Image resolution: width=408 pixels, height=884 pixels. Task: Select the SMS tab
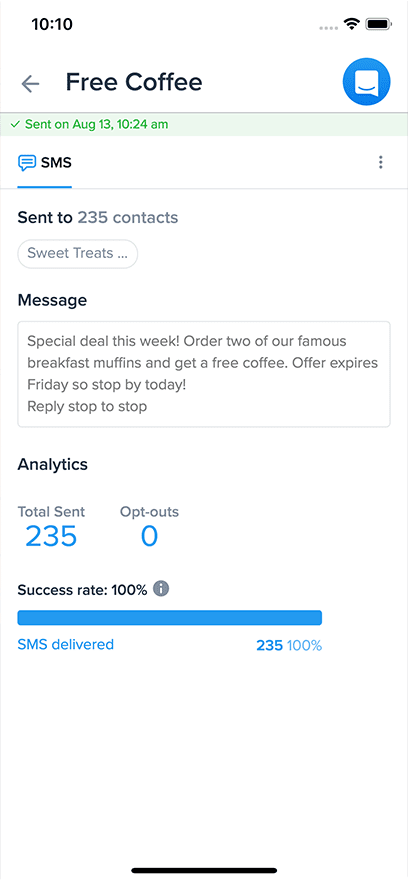point(45,163)
